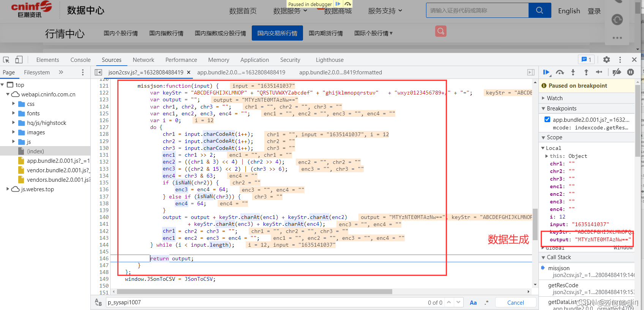Click Step out of current function
This screenshot has width=644, height=310.
(586, 72)
